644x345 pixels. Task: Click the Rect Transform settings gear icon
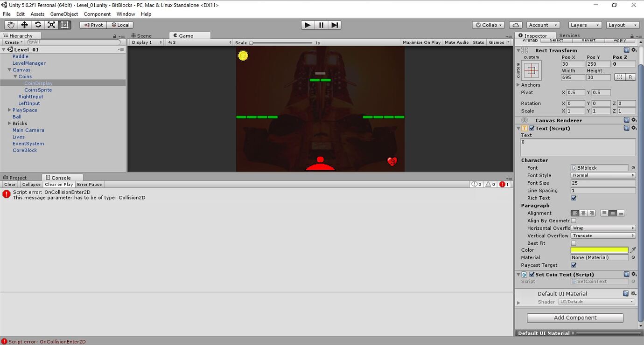pyautogui.click(x=634, y=50)
